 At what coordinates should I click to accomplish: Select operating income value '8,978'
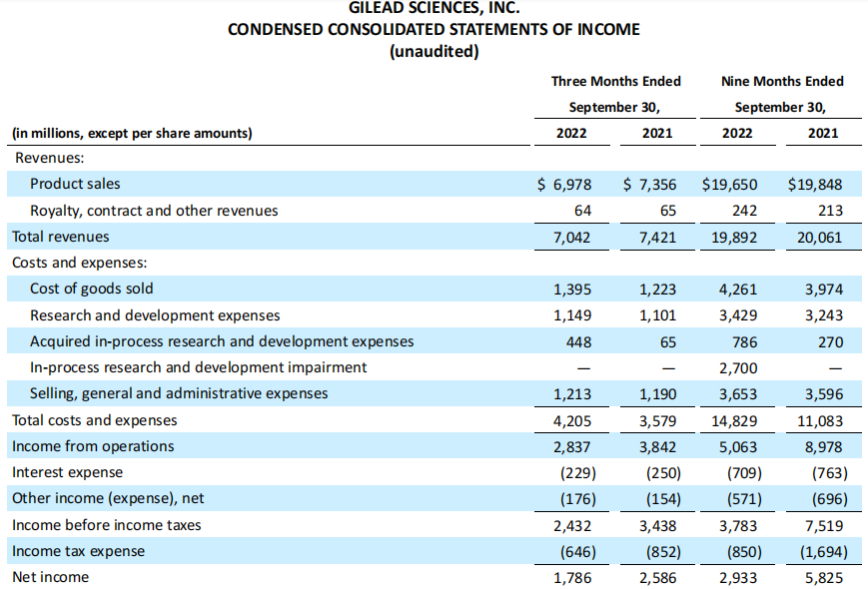[x=824, y=447]
